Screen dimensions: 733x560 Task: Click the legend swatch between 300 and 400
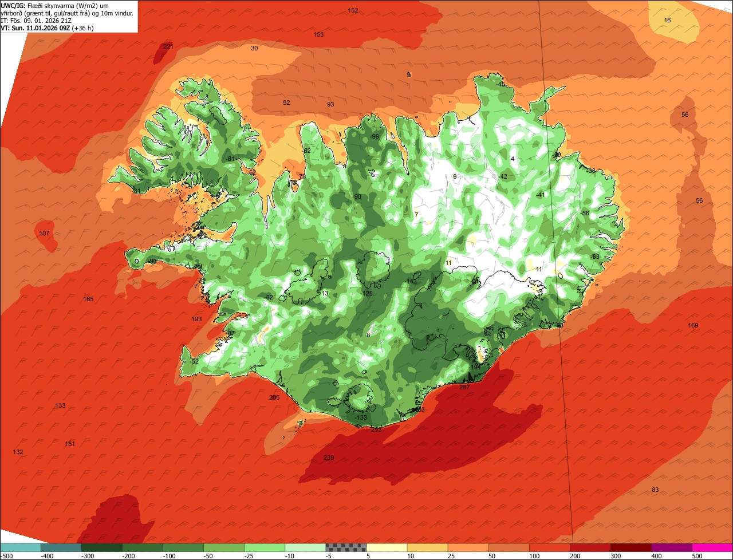pyautogui.click(x=630, y=547)
